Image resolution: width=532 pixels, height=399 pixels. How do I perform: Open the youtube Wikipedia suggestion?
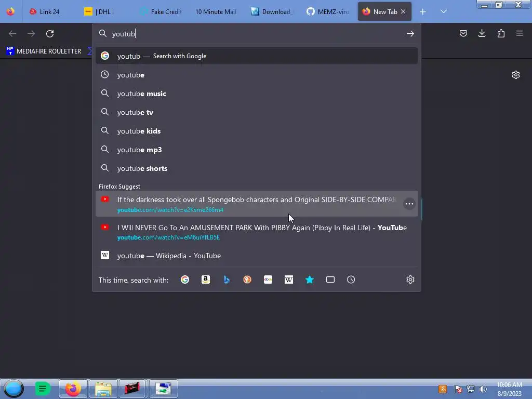click(257, 256)
